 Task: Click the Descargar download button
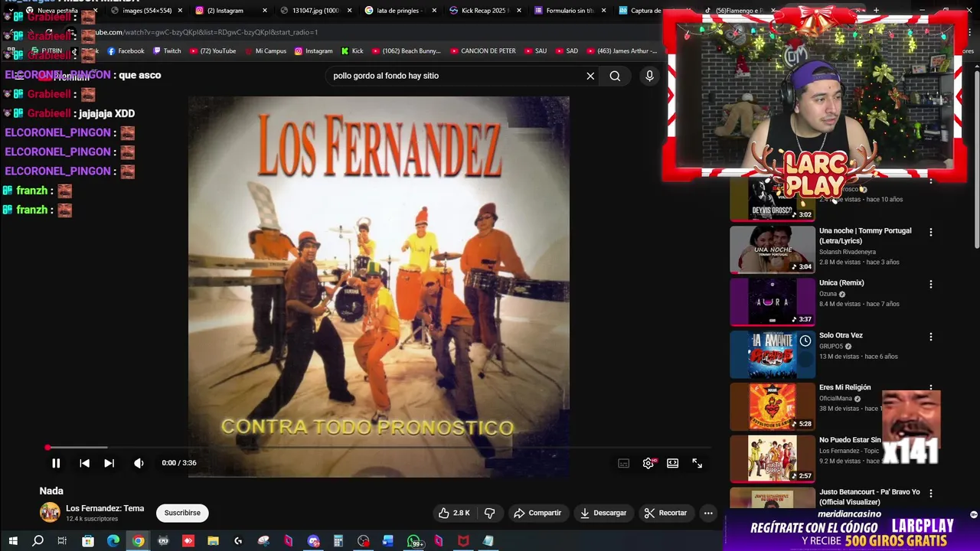[603, 513]
